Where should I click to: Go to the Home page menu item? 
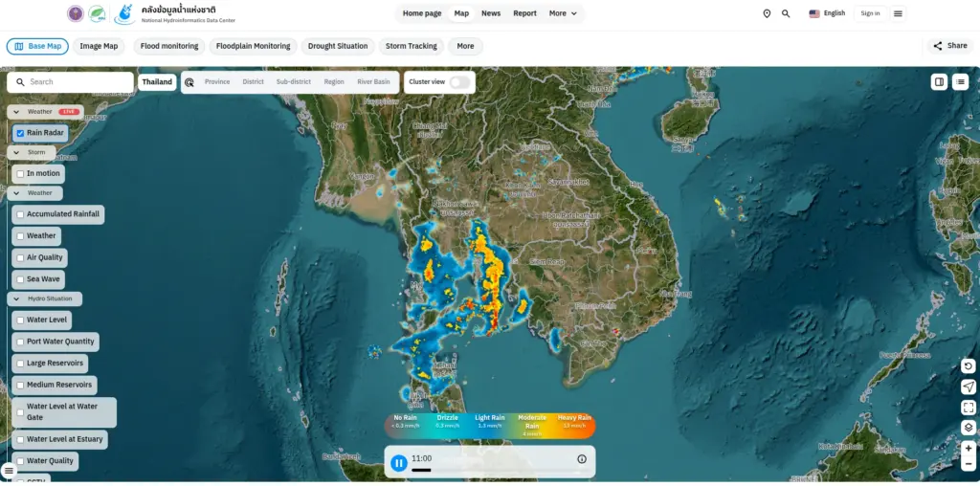422,13
